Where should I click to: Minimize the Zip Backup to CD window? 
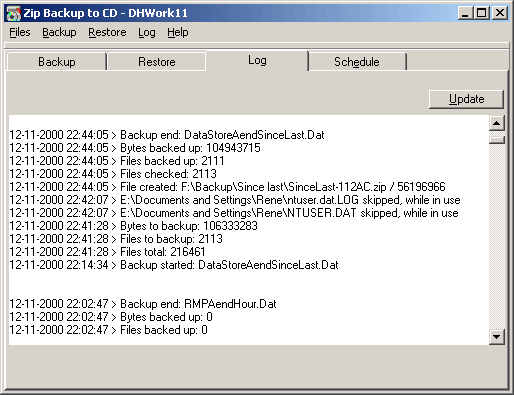pos(465,13)
